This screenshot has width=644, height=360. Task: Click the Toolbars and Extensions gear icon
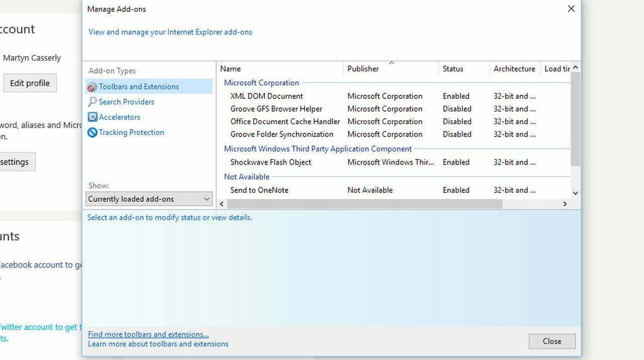pos(93,87)
